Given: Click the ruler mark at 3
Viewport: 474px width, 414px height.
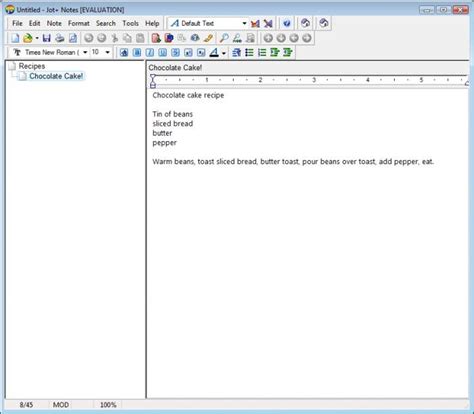Looking at the screenshot, I should (x=314, y=80).
